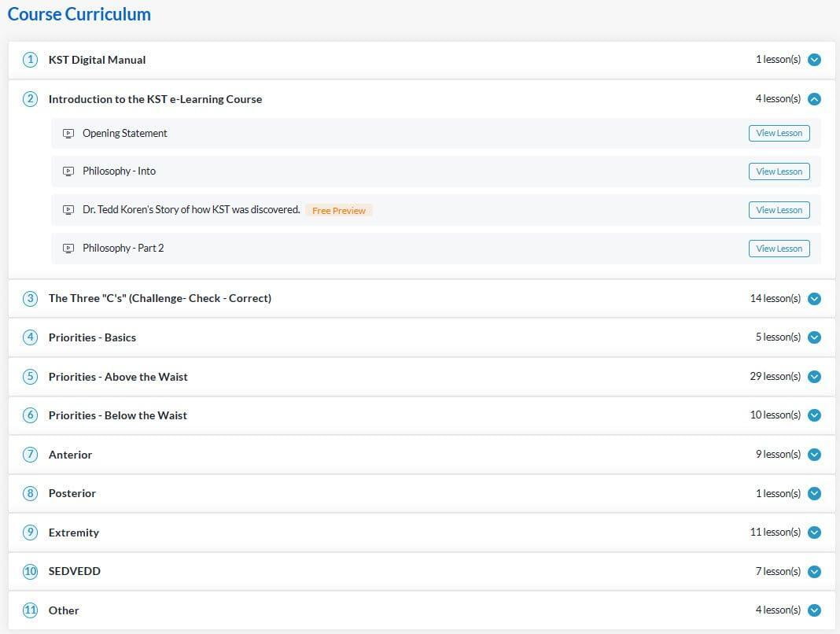Click circled number 11 beside Other
This screenshot has height=634, width=840.
pyautogui.click(x=30, y=610)
